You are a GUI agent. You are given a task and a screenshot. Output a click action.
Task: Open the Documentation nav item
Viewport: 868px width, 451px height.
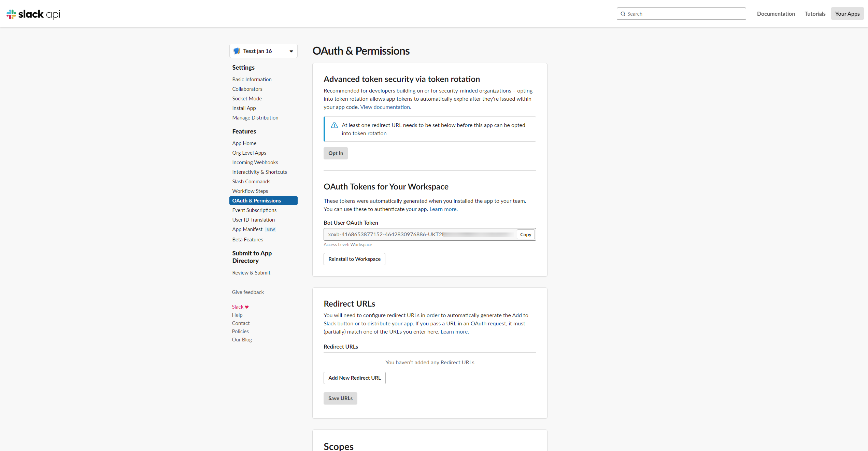[x=775, y=14]
